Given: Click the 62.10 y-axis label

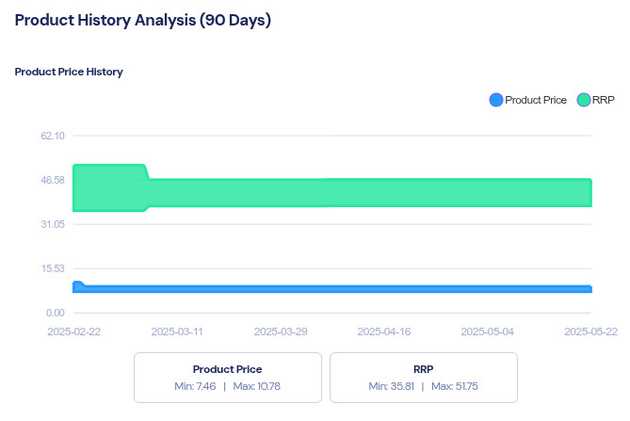Looking at the screenshot, I should pos(52,136).
